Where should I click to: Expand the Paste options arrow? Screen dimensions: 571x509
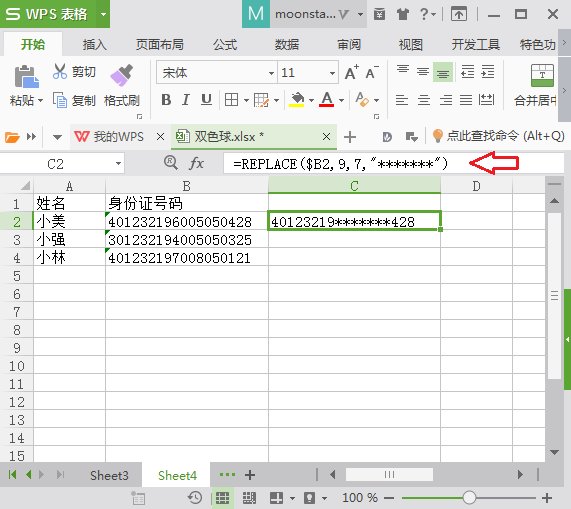40,100
